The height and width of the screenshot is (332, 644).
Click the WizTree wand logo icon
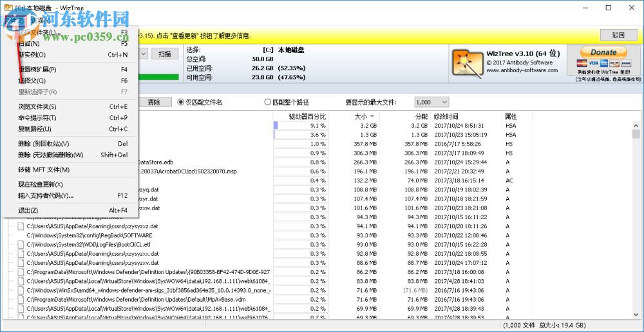click(468, 64)
